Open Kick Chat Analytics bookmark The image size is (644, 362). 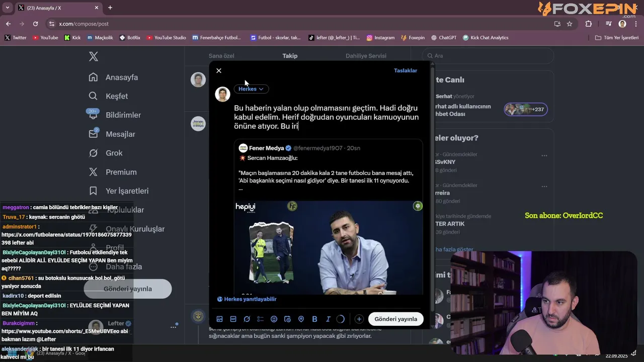click(x=486, y=38)
